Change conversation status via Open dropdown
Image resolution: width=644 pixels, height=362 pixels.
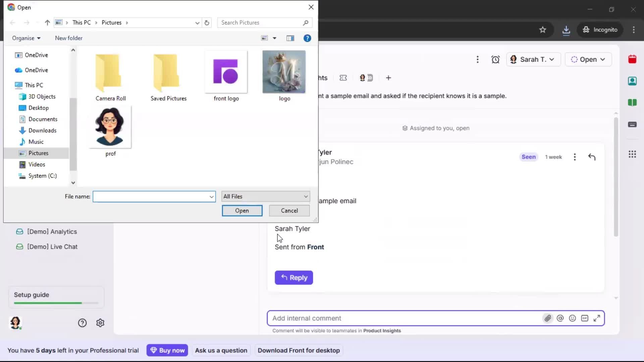[x=588, y=59]
